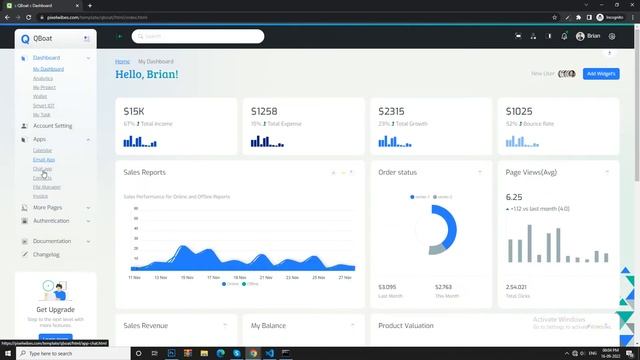
Task: Open Wallet sidebar link
Action: [x=40, y=96]
